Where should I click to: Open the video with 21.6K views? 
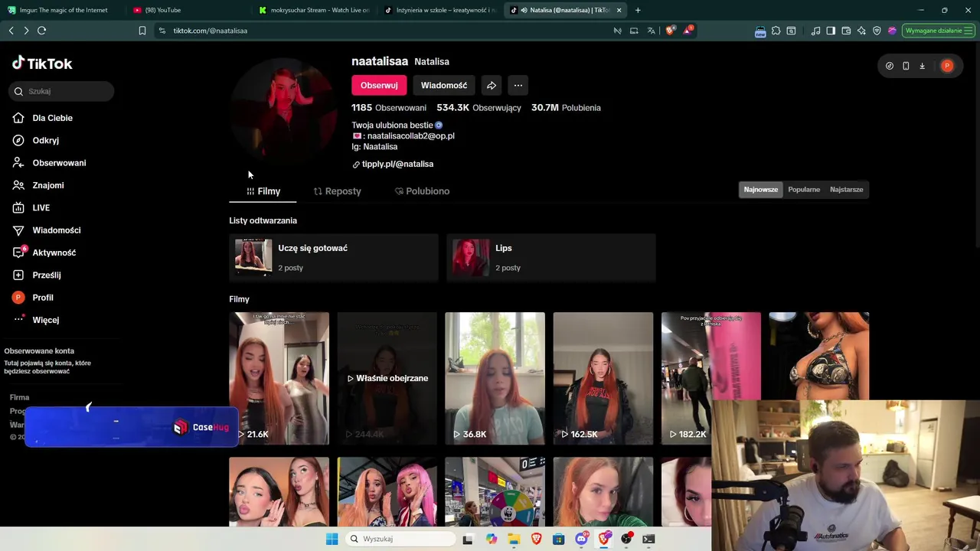point(279,378)
